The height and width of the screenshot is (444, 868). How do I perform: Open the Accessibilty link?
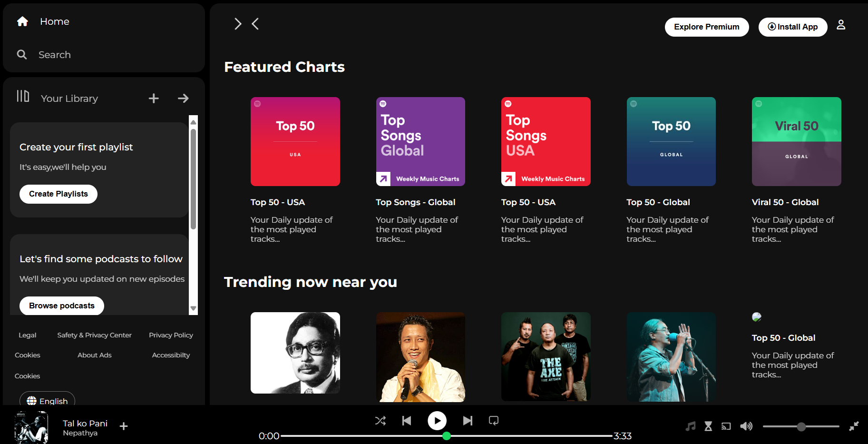(x=171, y=355)
